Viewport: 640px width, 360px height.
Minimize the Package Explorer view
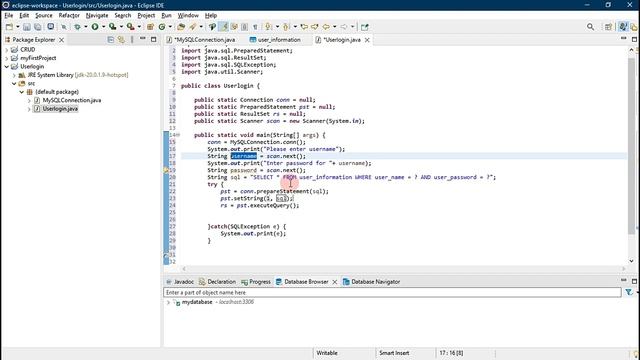pos(142,39)
